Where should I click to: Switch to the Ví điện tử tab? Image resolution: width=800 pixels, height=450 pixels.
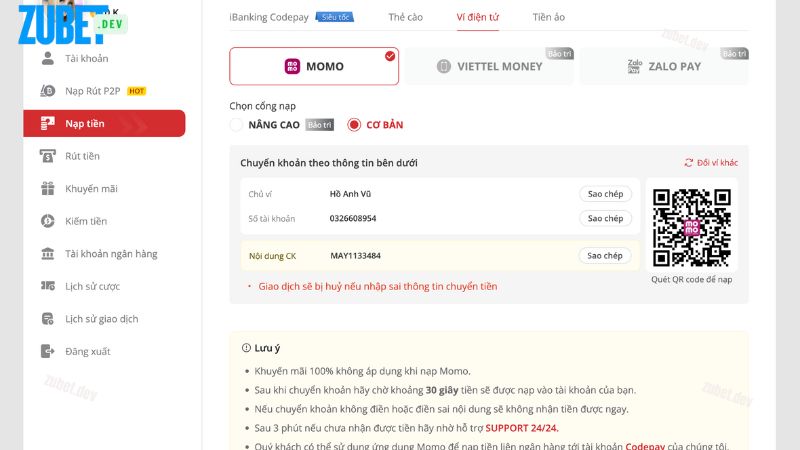(478, 17)
